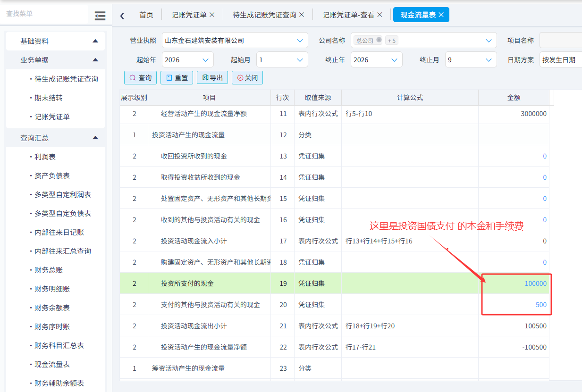Click the back arrow before 首页 tab
This screenshot has width=582, height=392.
[x=122, y=16]
